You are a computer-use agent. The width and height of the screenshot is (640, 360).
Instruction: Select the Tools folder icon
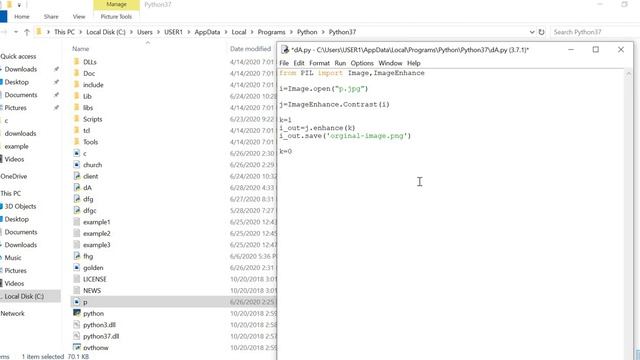click(x=76, y=142)
